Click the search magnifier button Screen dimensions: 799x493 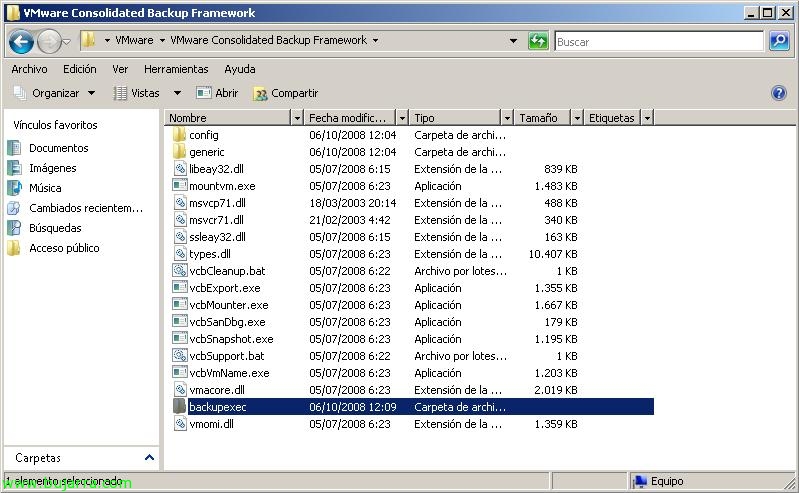tap(779, 41)
